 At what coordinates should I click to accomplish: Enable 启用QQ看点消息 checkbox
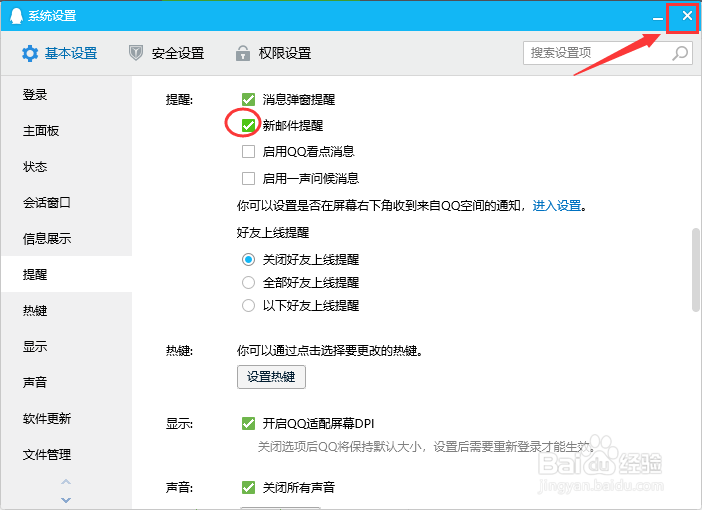(248, 151)
